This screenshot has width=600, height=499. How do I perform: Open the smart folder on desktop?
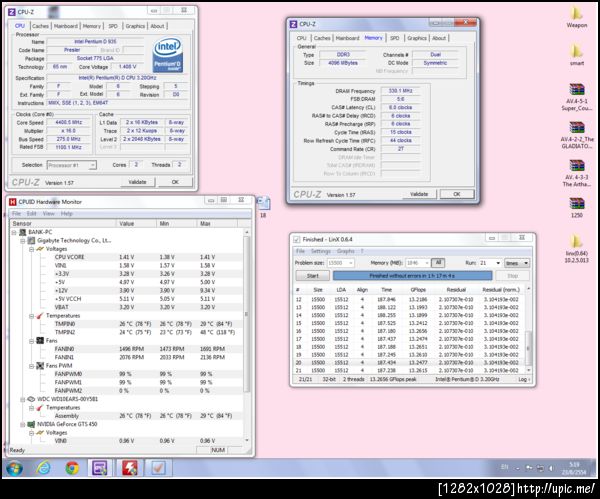577,55
